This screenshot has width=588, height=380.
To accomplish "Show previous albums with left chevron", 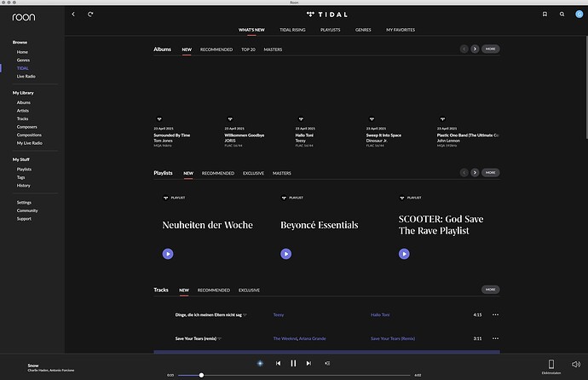I will click(x=464, y=49).
